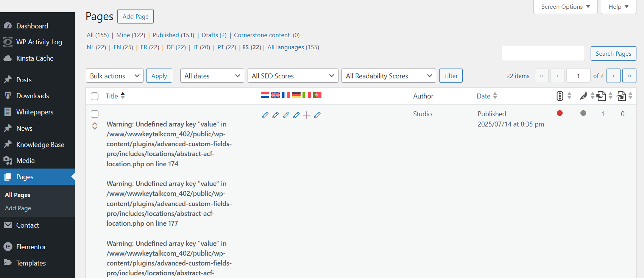Click the current page number field
Image resolution: width=644 pixels, height=278 pixels.
pyautogui.click(x=579, y=76)
